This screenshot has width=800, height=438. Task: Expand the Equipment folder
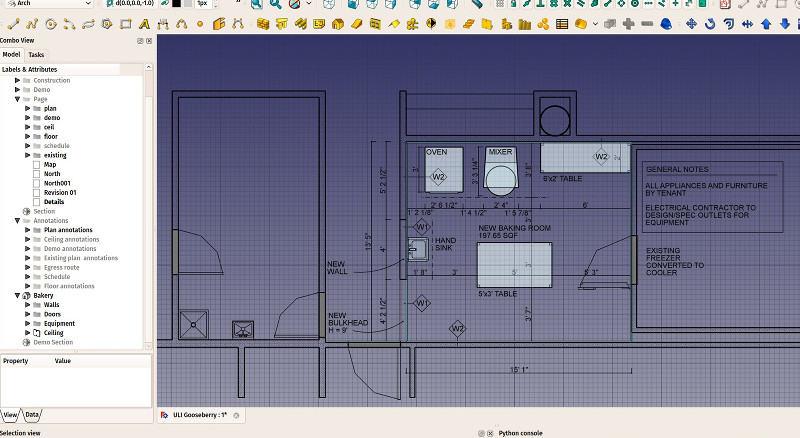(x=28, y=323)
